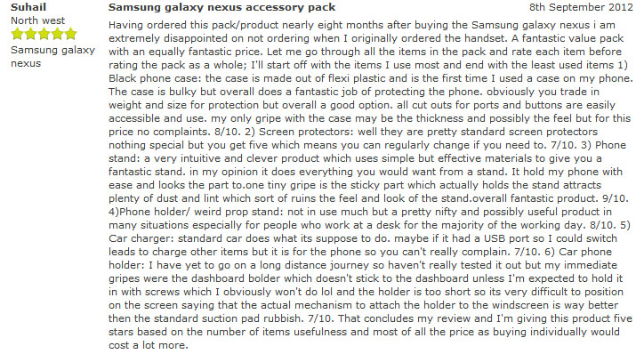Image resolution: width=644 pixels, height=354 pixels.
Task: Click reviewer name Suhail
Action: [28, 7]
